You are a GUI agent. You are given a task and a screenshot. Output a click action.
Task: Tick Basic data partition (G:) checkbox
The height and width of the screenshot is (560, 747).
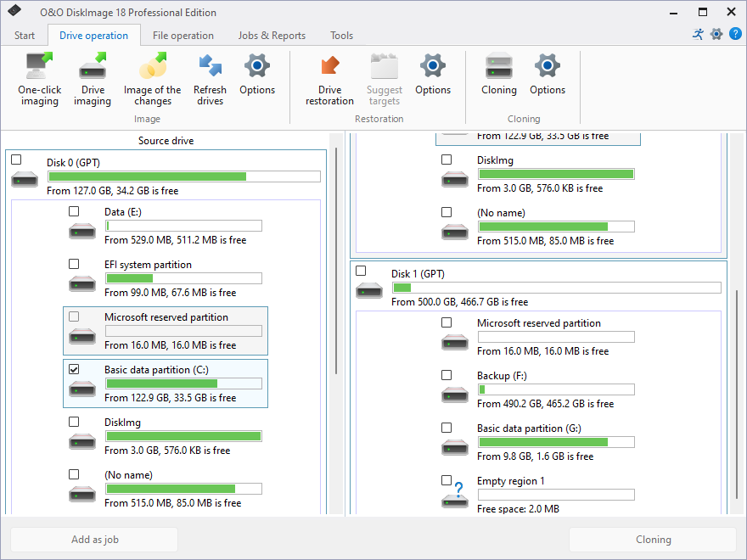447,428
